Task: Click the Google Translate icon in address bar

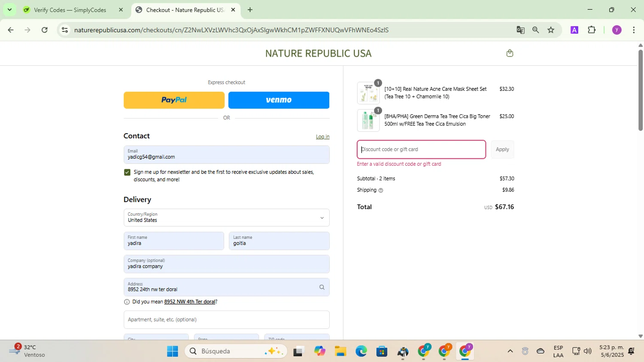Action: tap(520, 30)
